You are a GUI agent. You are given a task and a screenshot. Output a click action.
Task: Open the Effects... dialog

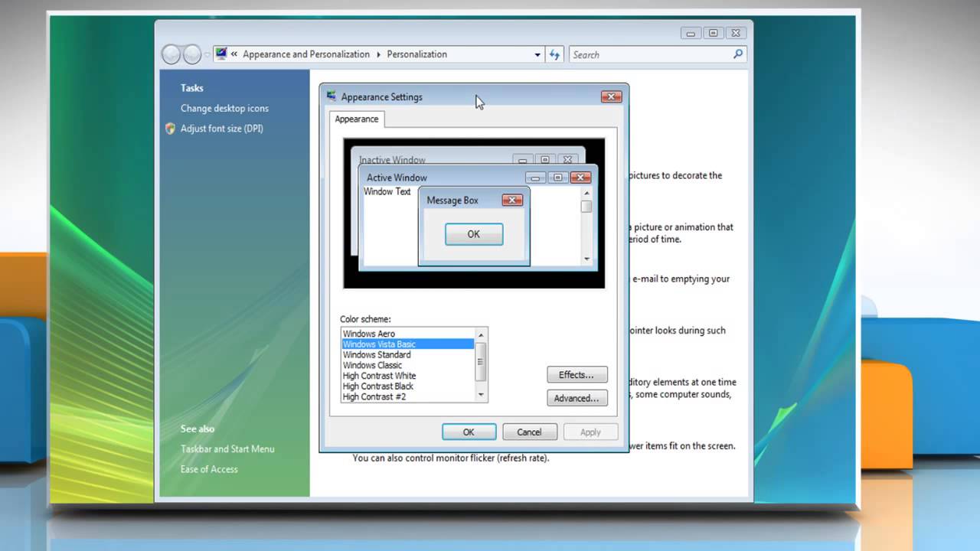(x=577, y=375)
